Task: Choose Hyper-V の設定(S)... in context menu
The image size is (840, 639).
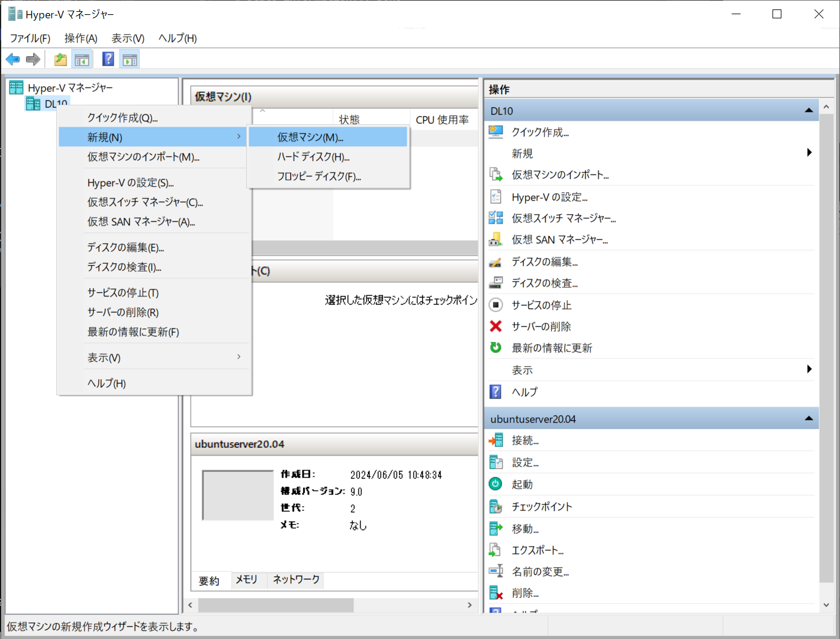Action: (x=154, y=183)
